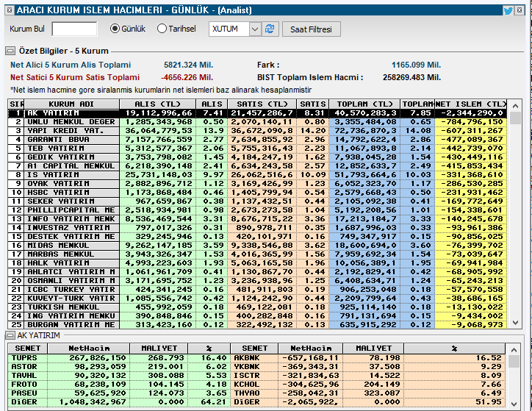Image resolution: width=532 pixels, height=411 pixels.
Task: Click the Twitter bird icon
Action: point(508,10)
